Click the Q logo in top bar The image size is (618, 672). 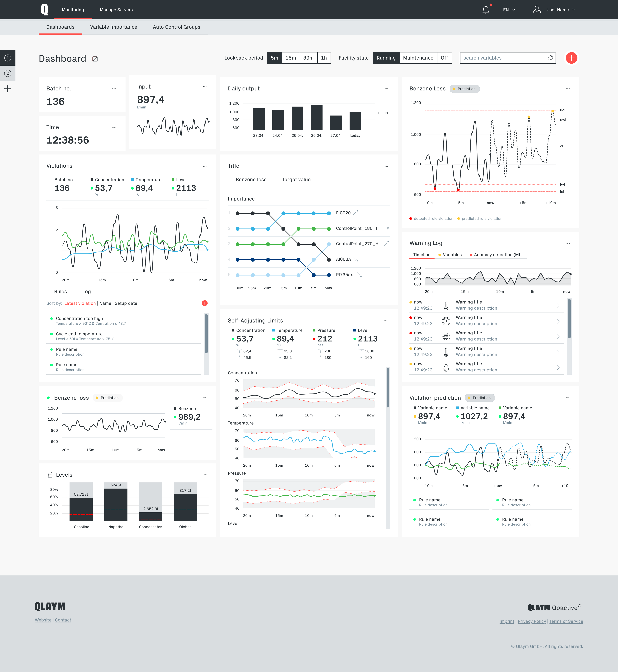(x=44, y=10)
